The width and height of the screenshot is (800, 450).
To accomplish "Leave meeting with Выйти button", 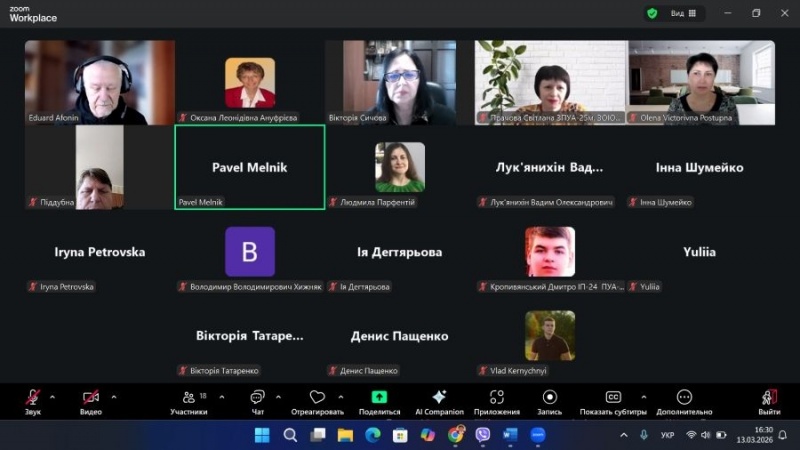I will click(769, 398).
